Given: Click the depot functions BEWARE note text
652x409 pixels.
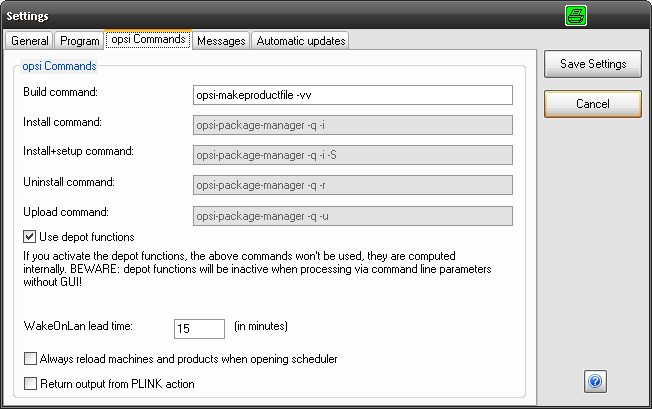Looking at the screenshot, I should click(x=257, y=269).
